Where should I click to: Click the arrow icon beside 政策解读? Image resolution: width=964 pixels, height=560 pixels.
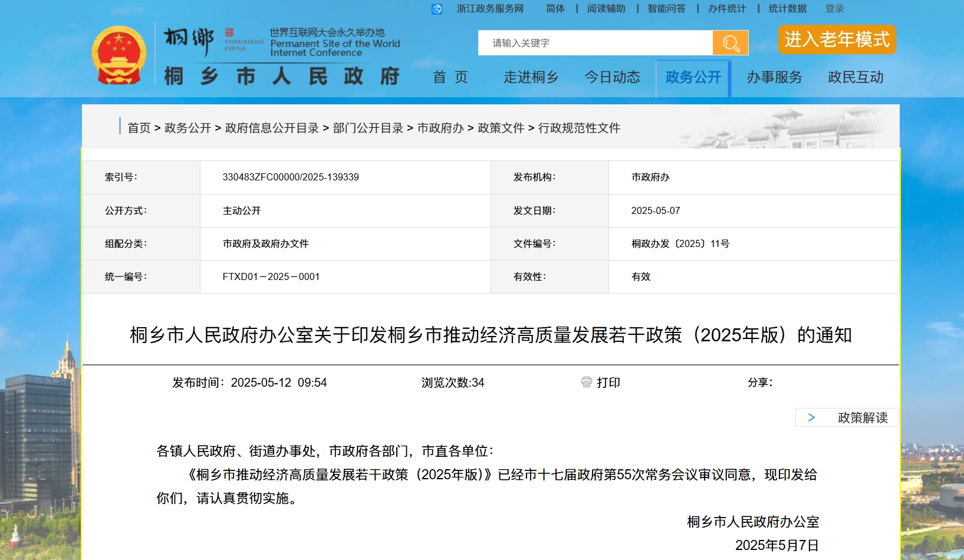tap(811, 417)
